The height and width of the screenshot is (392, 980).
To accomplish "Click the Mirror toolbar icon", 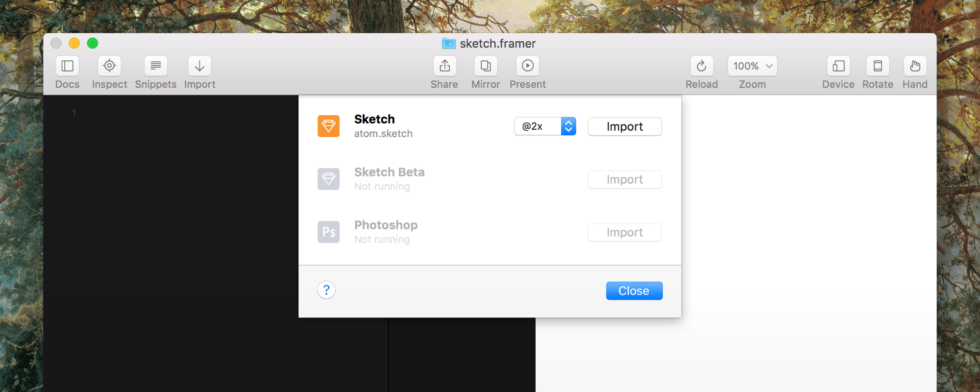I will [486, 66].
